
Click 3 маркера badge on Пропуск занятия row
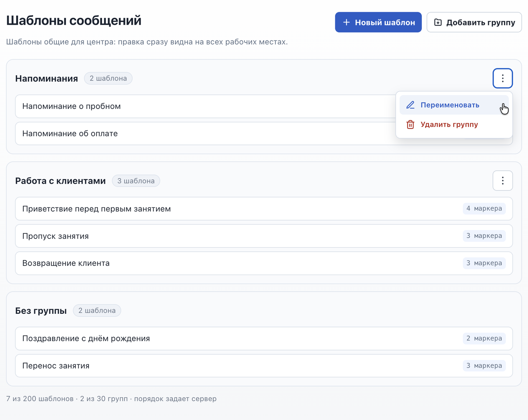[x=484, y=236]
